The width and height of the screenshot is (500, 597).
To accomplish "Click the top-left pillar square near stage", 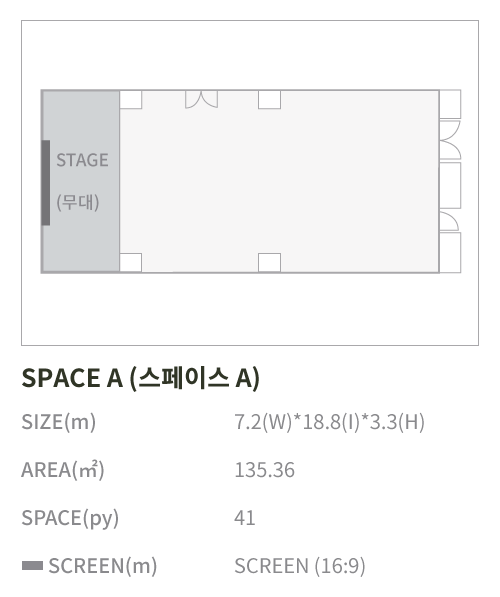I will tap(131, 100).
